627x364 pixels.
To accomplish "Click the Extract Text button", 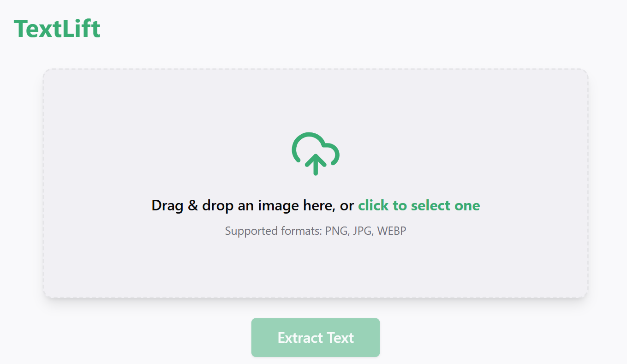I will point(316,337).
